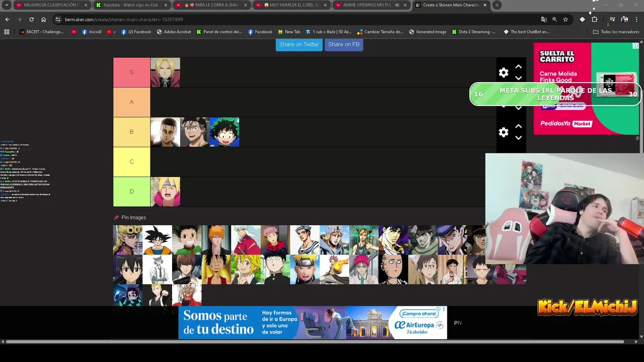This screenshot has width=644, height=362.
Task: Select Boruto image in D tier
Action: coord(166,192)
